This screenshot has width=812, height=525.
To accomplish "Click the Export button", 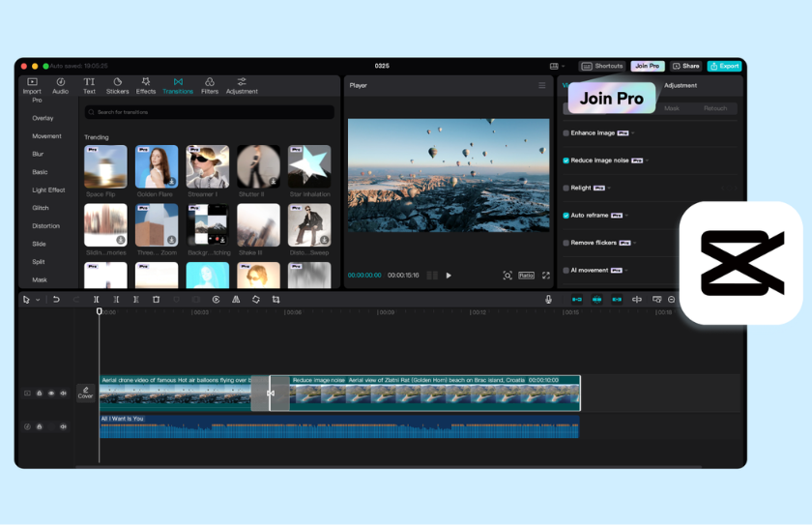I will [724, 66].
